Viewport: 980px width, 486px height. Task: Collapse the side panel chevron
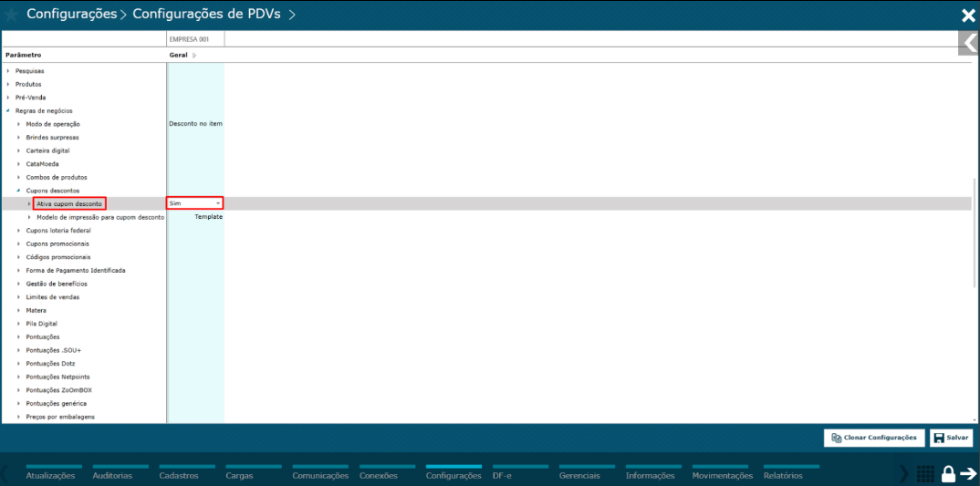(x=969, y=43)
